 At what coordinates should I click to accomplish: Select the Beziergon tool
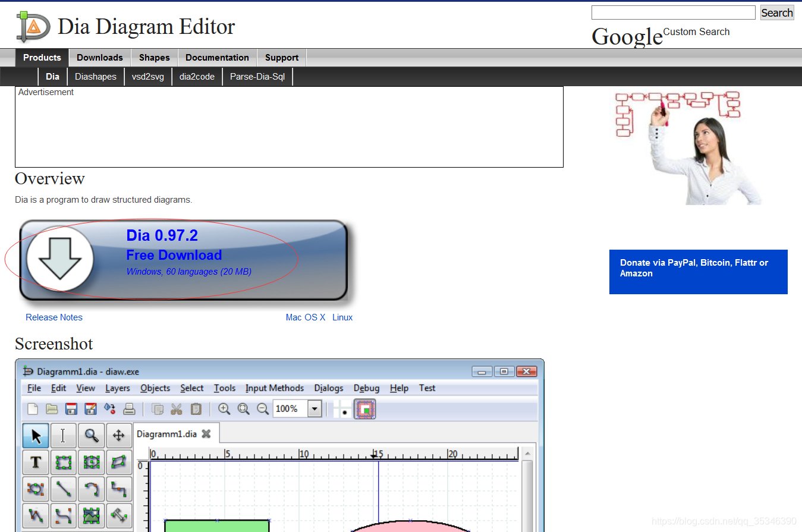(36, 489)
